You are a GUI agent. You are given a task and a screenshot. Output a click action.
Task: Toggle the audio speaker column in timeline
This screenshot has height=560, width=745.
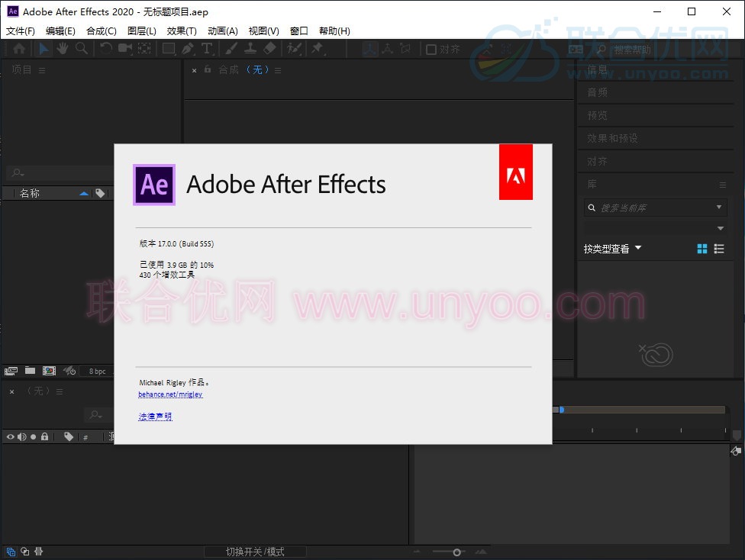coord(22,436)
